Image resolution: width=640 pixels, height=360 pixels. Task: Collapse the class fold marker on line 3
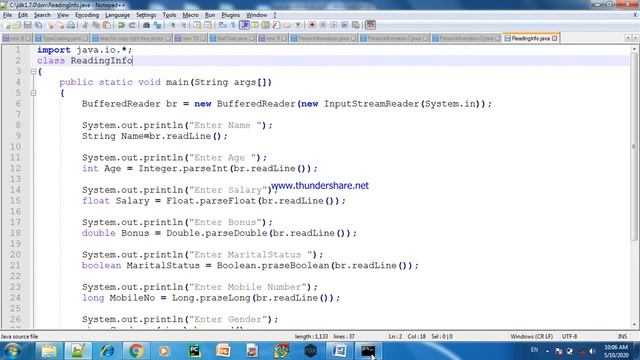click(x=33, y=71)
